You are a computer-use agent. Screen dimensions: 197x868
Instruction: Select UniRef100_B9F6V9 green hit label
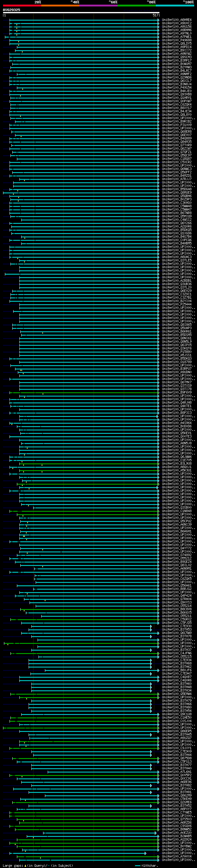pos(177,393)
